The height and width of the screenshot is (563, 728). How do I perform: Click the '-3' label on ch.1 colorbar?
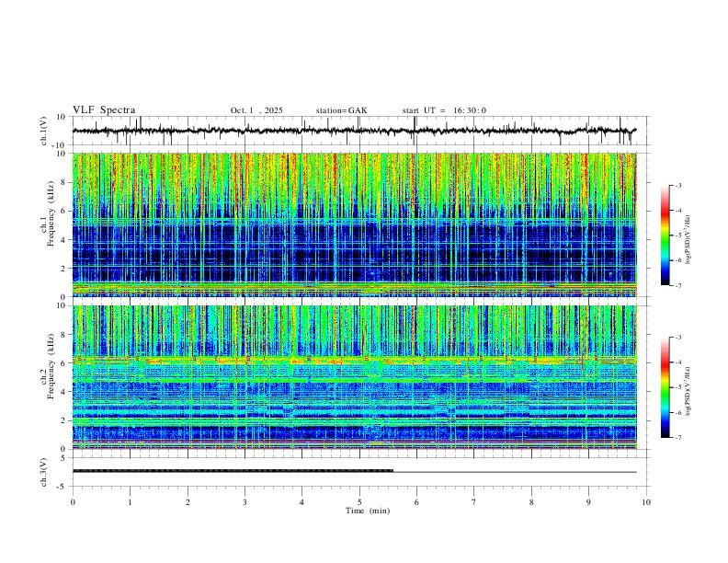[x=677, y=185]
